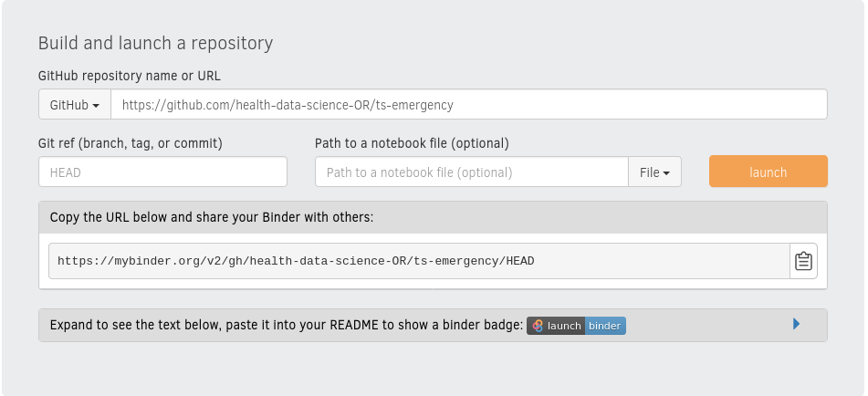Click the "GitHub repository name or URL" label
The width and height of the screenshot is (868, 396).
coord(129,76)
